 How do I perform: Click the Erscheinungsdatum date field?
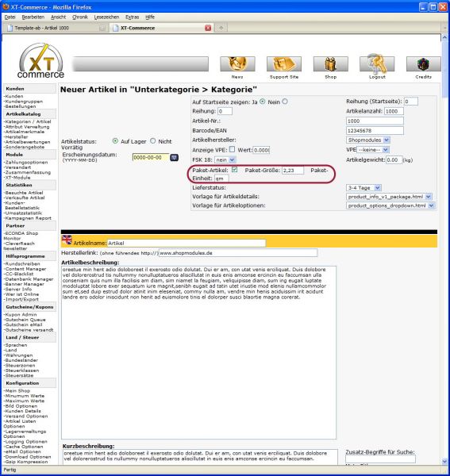click(151, 158)
